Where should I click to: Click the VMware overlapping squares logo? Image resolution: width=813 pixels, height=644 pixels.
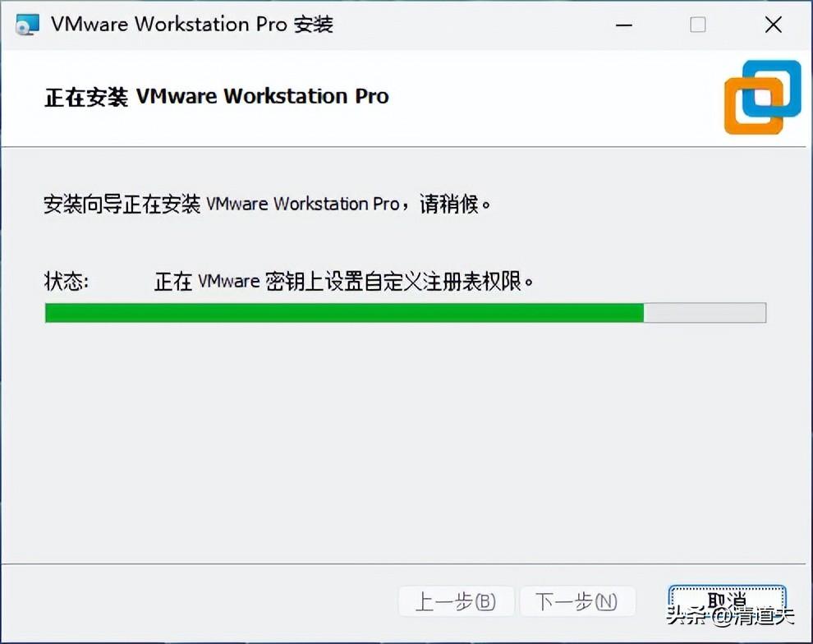tap(763, 98)
